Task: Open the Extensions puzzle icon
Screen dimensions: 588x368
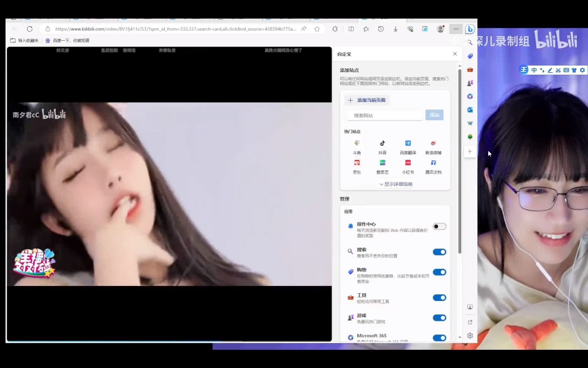Action: click(335, 29)
